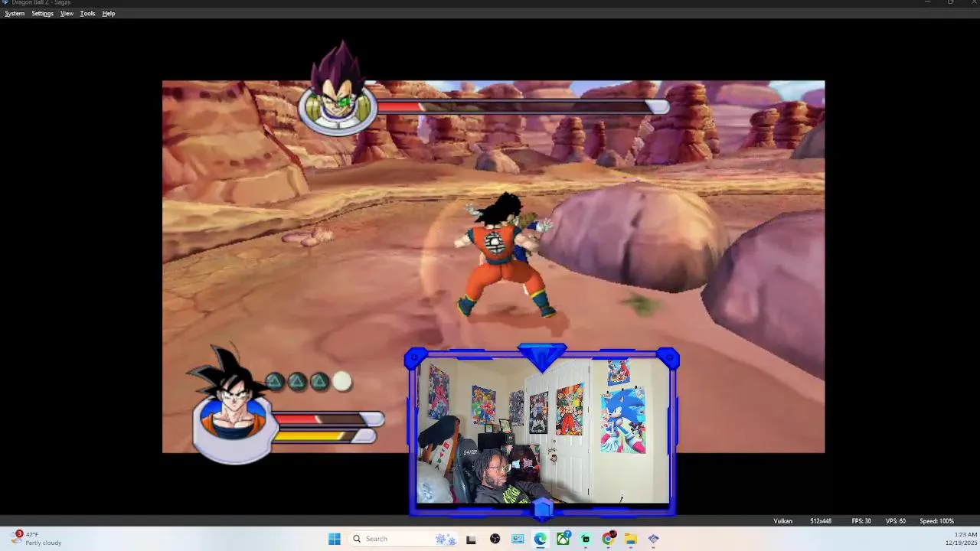Open the Windows Start menu
This screenshot has height=551, width=980.
[335, 539]
